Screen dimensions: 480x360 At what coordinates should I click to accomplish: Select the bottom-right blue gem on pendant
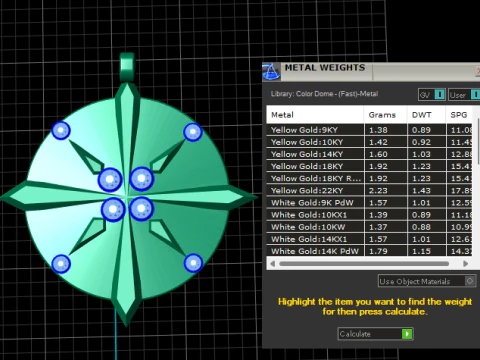[193, 263]
